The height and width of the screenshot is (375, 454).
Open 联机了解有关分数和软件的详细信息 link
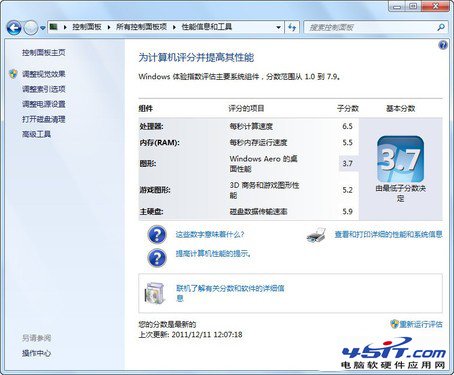tap(230, 293)
